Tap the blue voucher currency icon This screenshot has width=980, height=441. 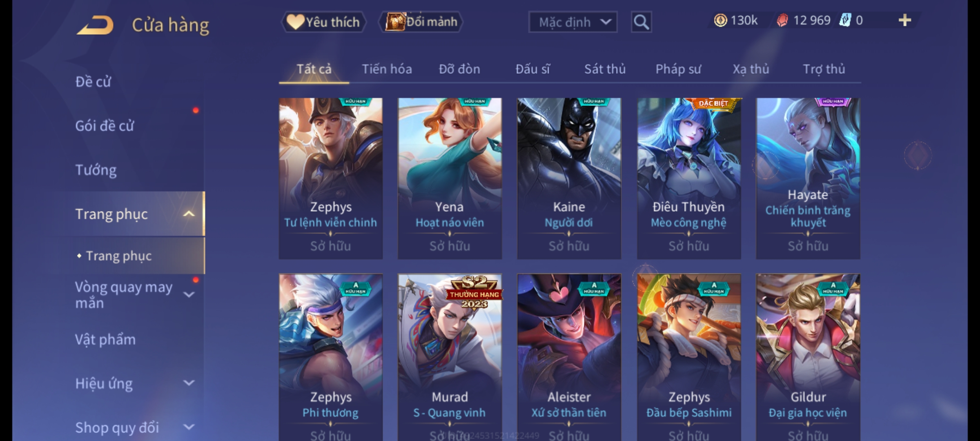[x=844, y=20]
